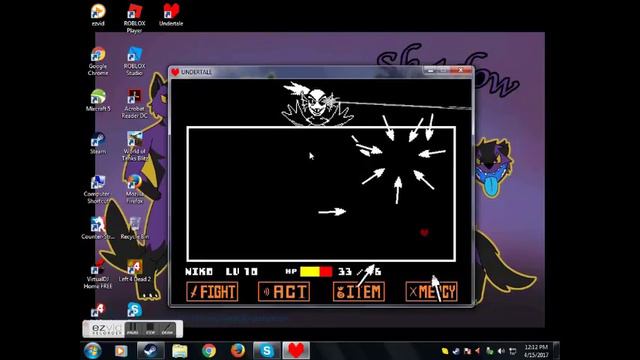Click the yellow system tray icon
Image resolution: width=640 pixels, height=360 pixels.
coord(445,351)
